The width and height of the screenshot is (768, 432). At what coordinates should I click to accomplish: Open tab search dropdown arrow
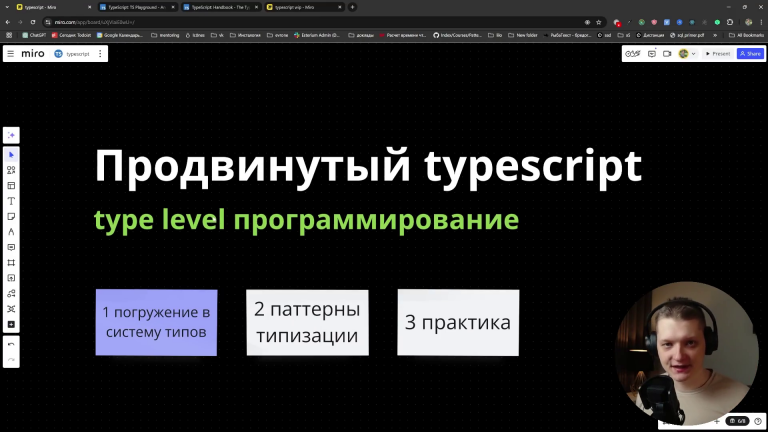(x=7, y=7)
